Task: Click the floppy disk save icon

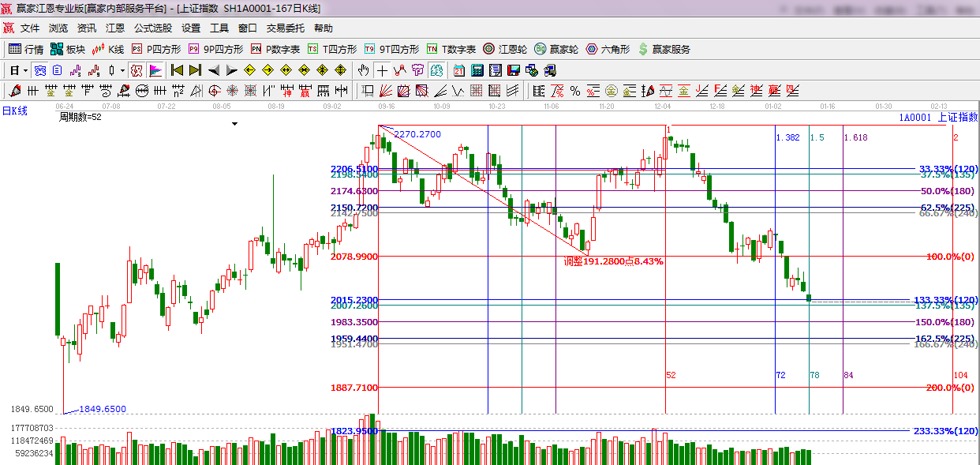Action: 514,70
